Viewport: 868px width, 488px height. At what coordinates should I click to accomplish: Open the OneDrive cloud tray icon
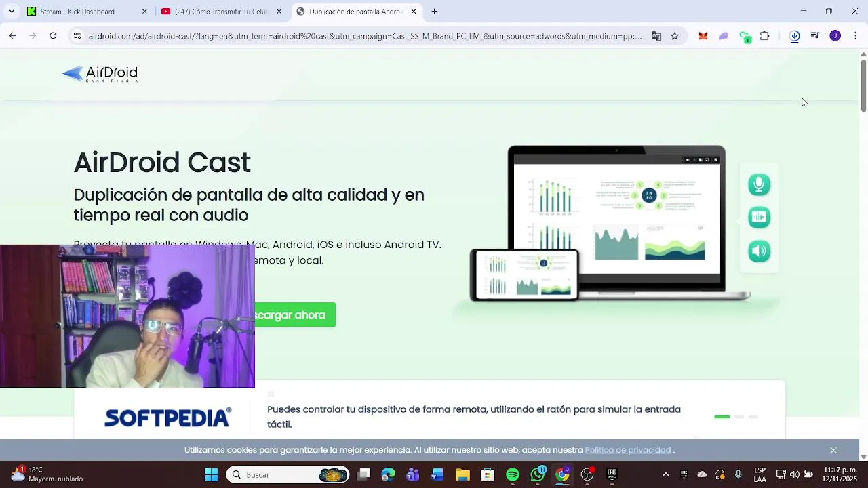702,474
